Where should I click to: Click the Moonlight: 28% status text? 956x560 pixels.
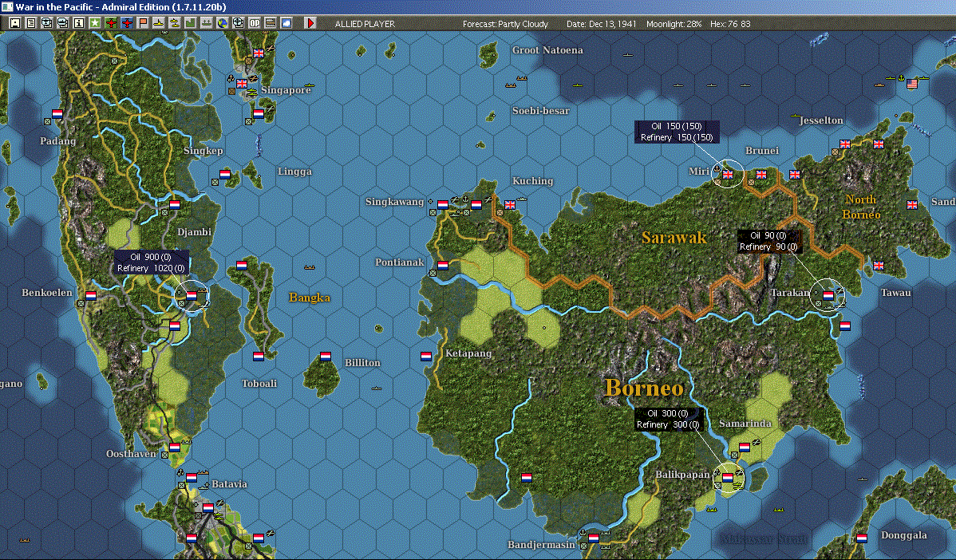coord(674,24)
